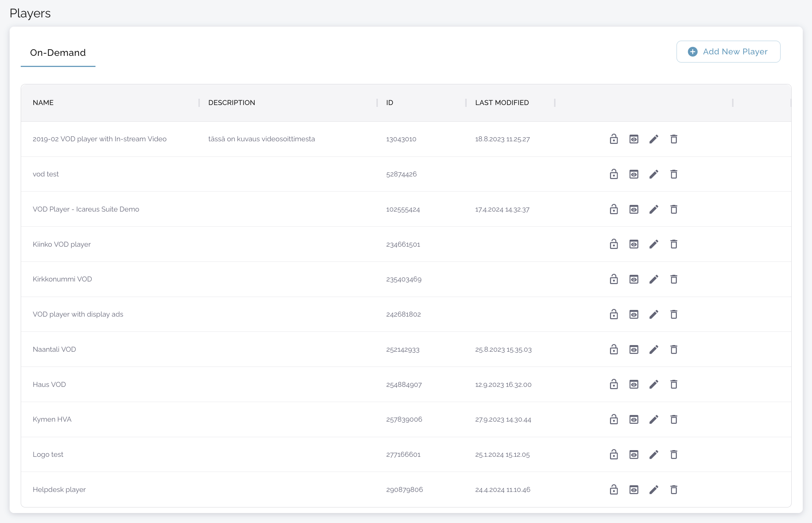Click the lock icon for Haus VOD
This screenshot has width=812, height=523.
[614, 384]
